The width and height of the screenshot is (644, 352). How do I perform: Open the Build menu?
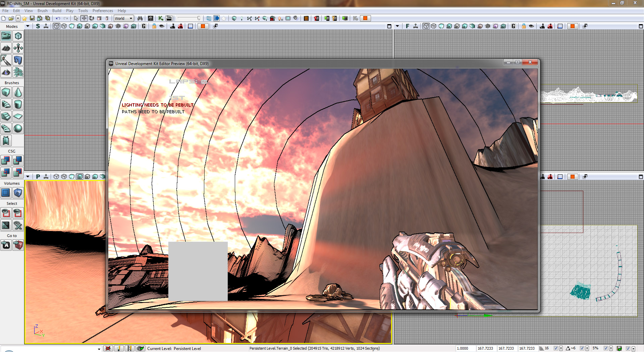57,11
